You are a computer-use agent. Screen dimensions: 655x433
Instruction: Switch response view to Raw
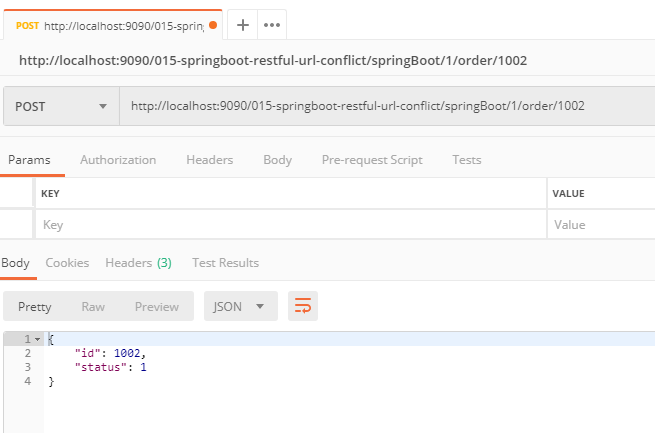coord(93,307)
